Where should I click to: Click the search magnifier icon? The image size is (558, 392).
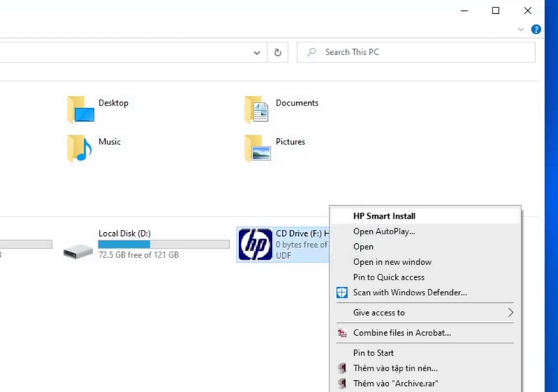point(312,52)
